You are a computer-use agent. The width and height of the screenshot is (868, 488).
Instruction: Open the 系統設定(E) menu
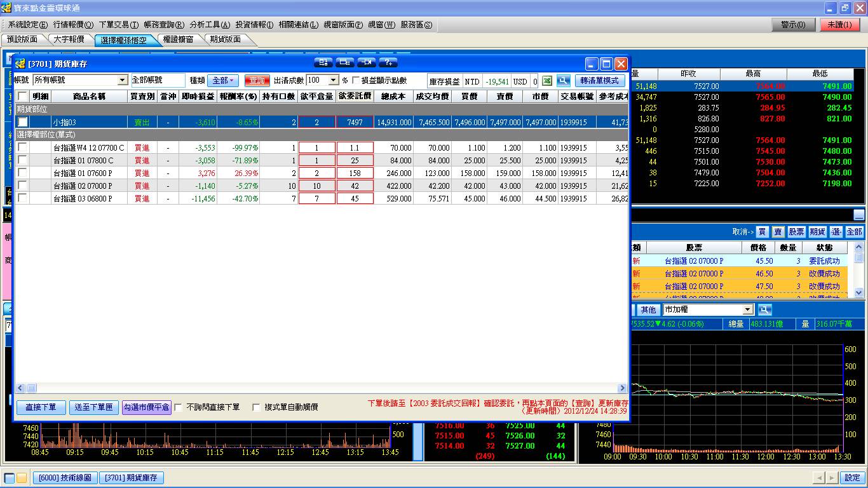(27, 25)
